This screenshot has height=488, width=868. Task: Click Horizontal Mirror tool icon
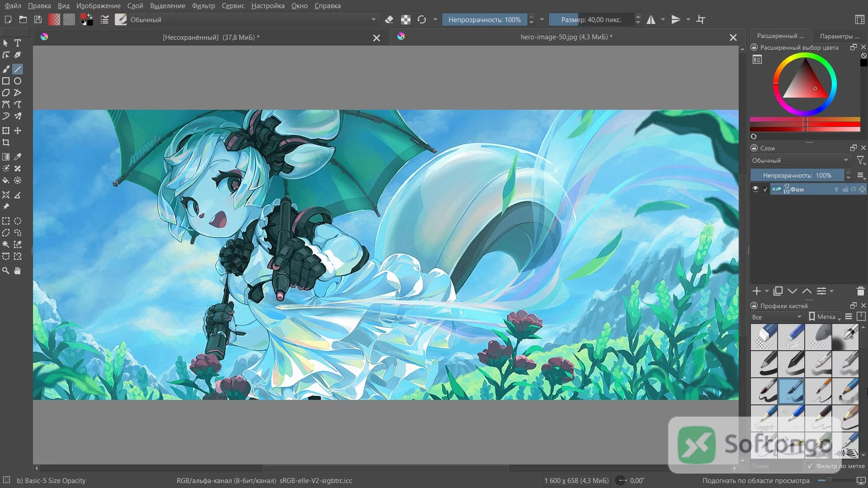tap(651, 19)
